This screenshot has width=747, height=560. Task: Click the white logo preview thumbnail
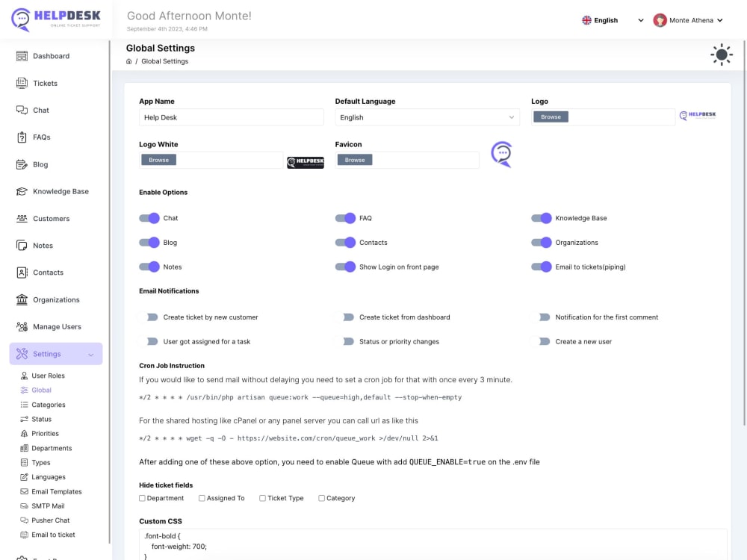pyautogui.click(x=306, y=162)
